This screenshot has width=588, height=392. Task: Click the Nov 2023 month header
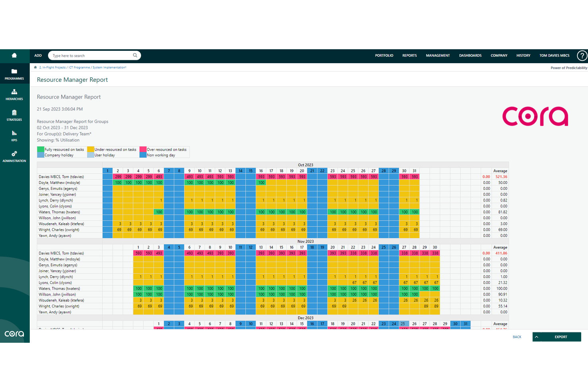(x=306, y=241)
